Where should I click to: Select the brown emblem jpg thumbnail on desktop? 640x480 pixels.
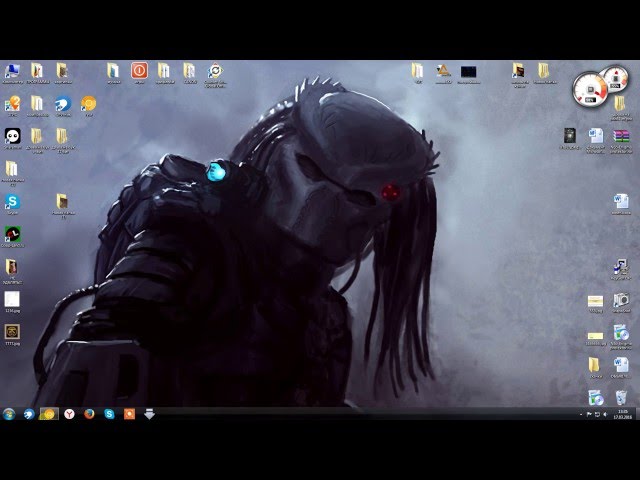click(x=12, y=332)
